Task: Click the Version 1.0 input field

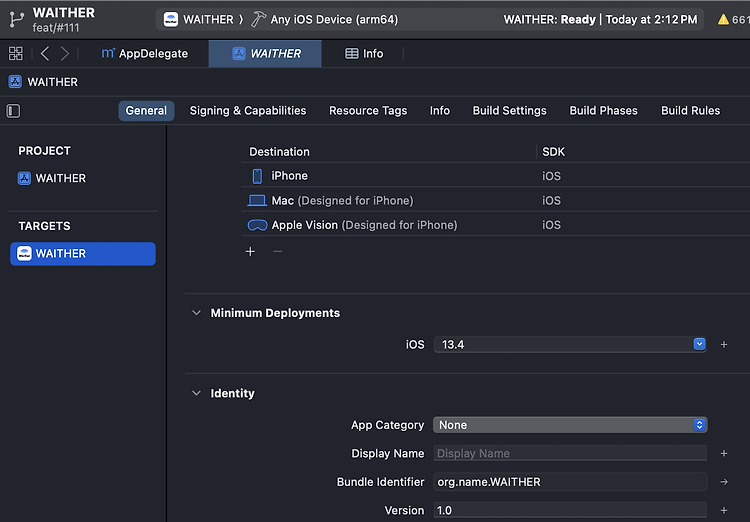Action: click(570, 511)
